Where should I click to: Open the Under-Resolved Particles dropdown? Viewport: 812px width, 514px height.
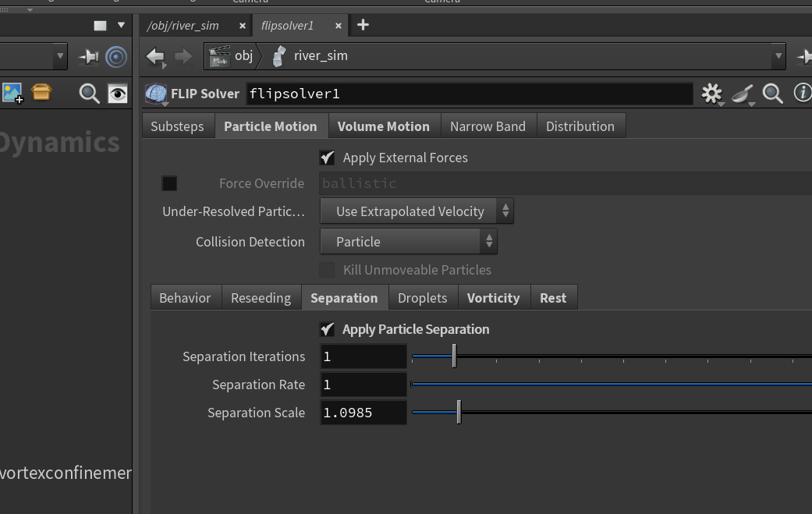click(x=417, y=211)
